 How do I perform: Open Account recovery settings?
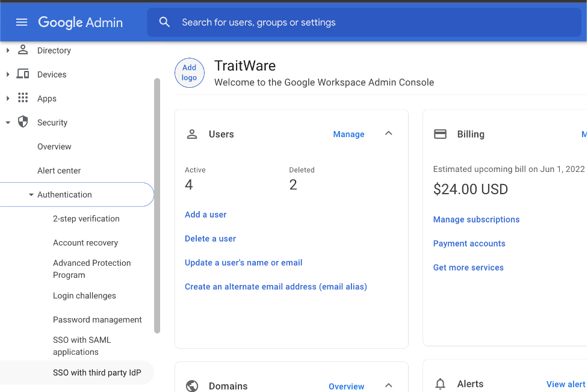tap(85, 242)
